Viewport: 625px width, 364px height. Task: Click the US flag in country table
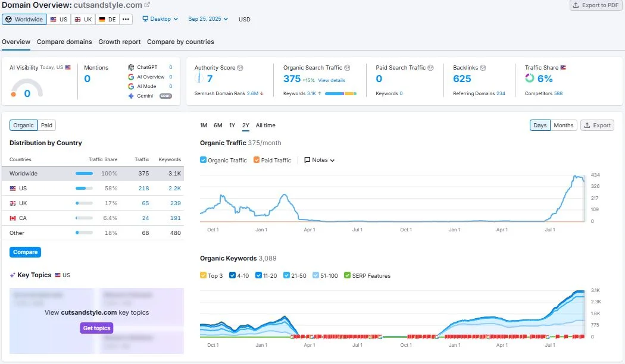click(x=12, y=189)
